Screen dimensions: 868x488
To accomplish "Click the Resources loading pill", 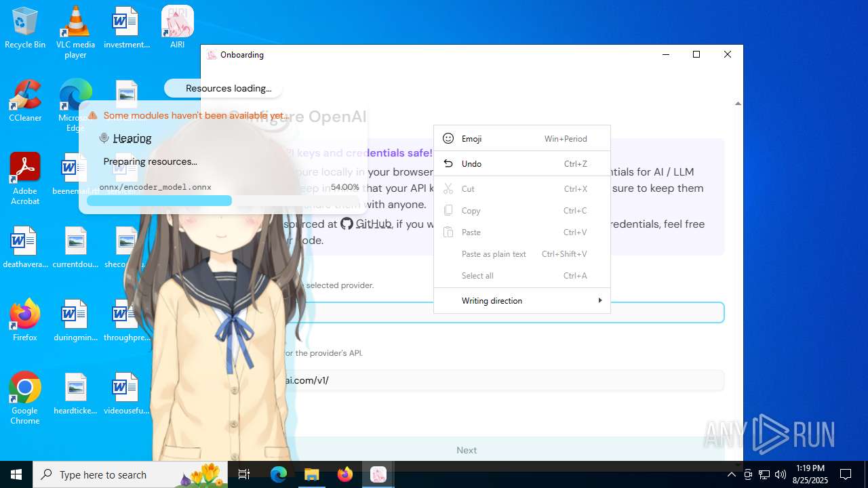I will 224,88.
